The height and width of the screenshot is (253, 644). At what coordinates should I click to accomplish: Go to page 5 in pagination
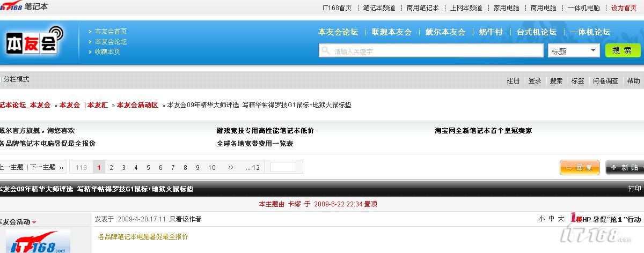(148, 167)
